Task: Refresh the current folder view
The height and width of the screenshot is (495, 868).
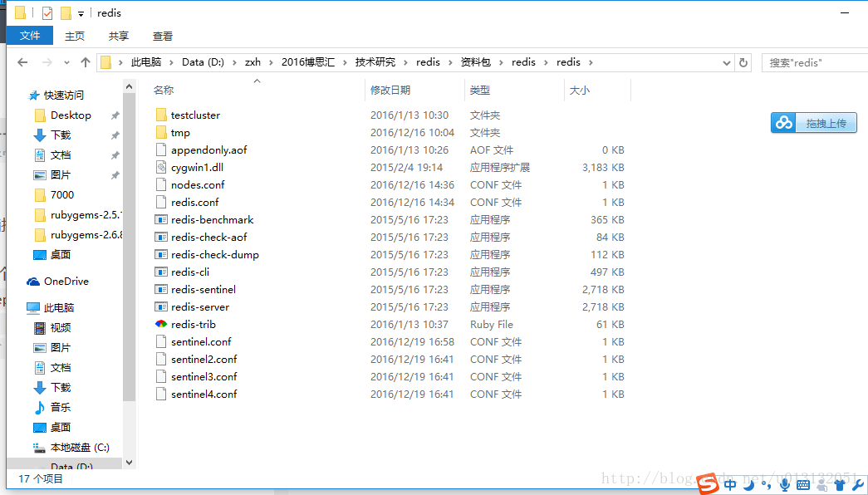Action: pos(743,62)
